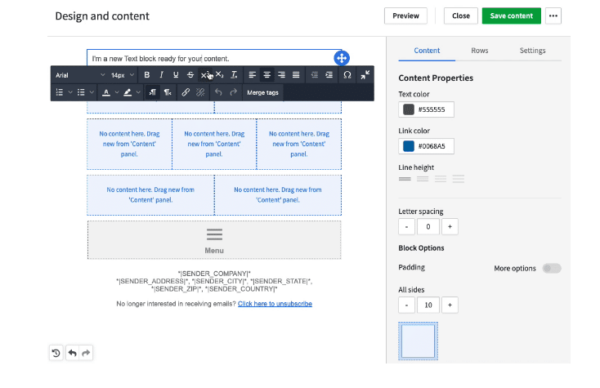
Task: Toggle the padding More options switch
Action: (551, 268)
